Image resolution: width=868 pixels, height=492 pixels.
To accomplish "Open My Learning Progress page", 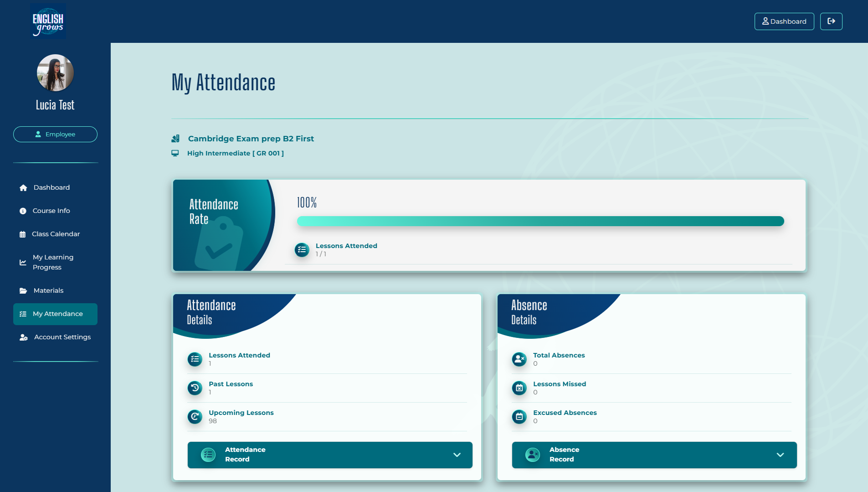I will (55, 262).
